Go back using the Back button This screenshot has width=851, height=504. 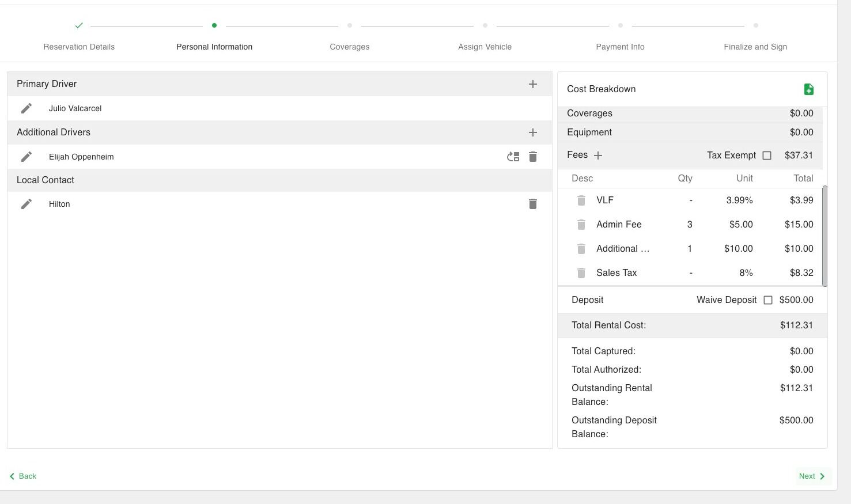(23, 476)
